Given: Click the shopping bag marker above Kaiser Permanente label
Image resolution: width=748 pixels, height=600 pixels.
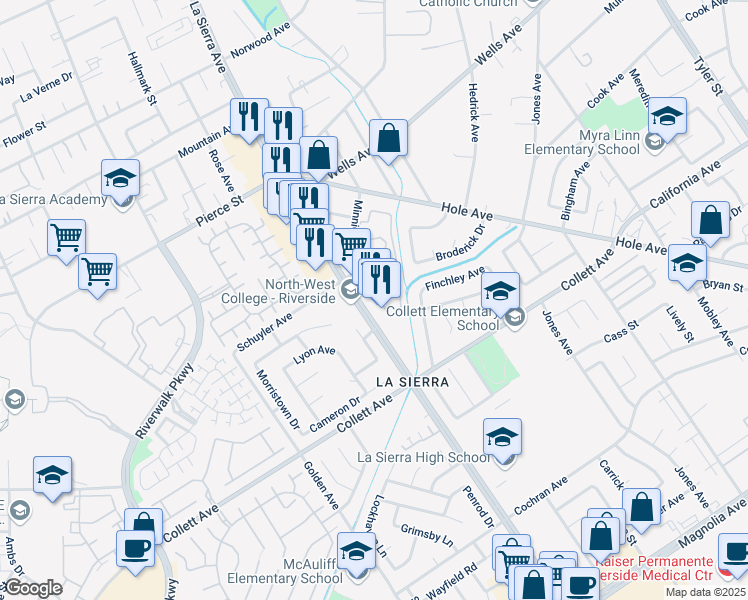Looking at the screenshot, I should point(601,537).
